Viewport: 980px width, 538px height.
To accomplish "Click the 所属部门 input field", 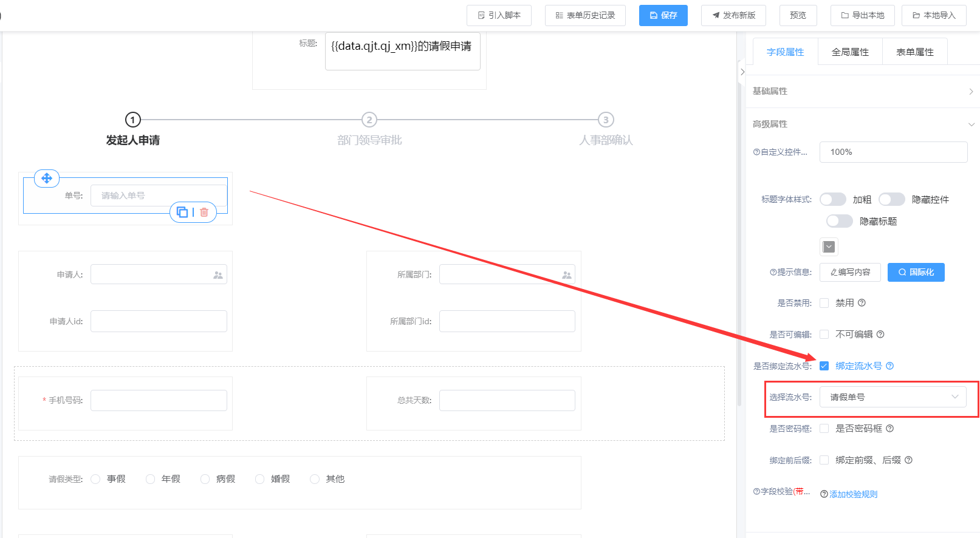I will pyautogui.click(x=507, y=274).
